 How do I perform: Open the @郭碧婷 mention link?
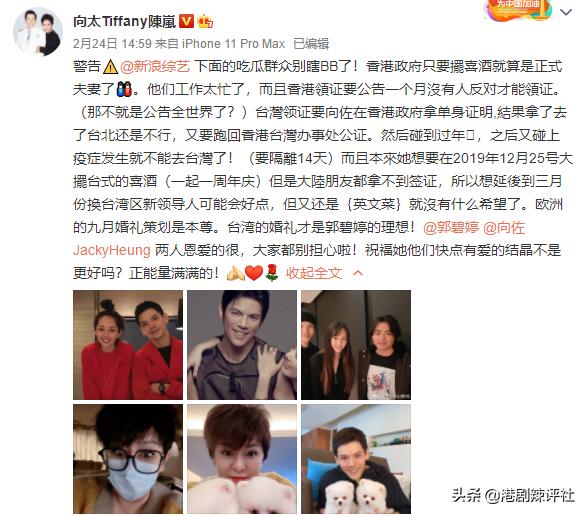[451, 228]
